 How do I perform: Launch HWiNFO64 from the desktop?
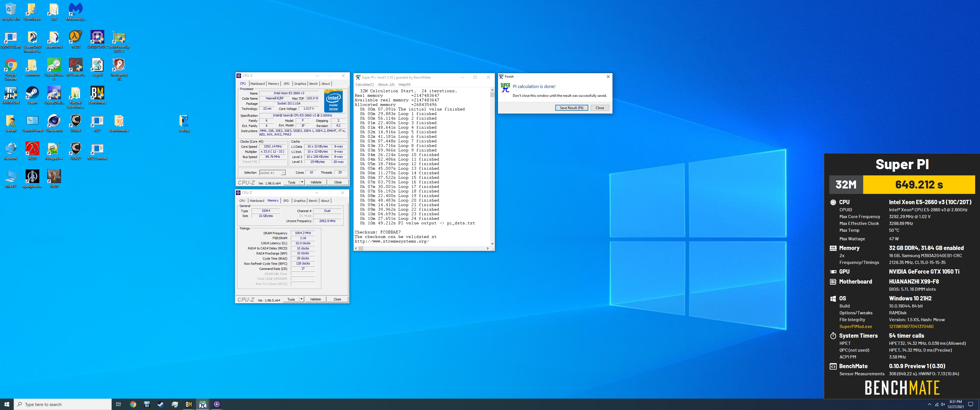pyautogui.click(x=11, y=95)
